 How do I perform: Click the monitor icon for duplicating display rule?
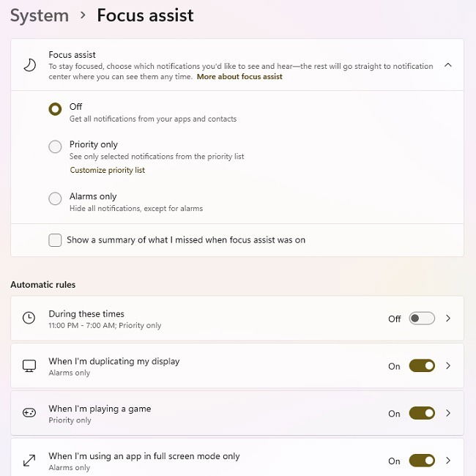coord(29,366)
